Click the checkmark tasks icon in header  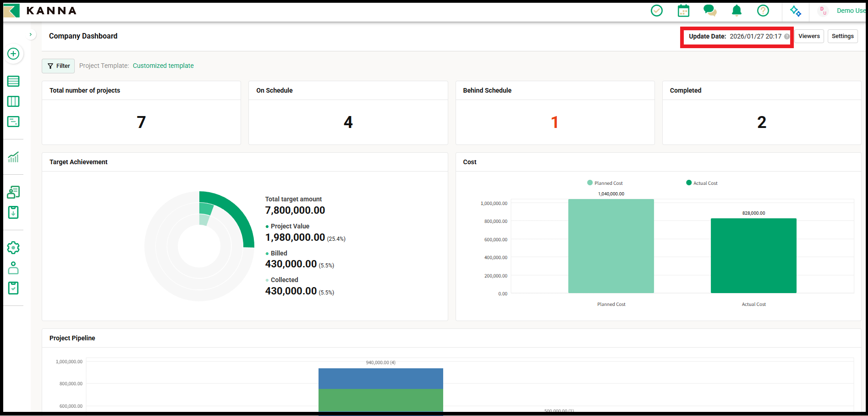click(657, 11)
